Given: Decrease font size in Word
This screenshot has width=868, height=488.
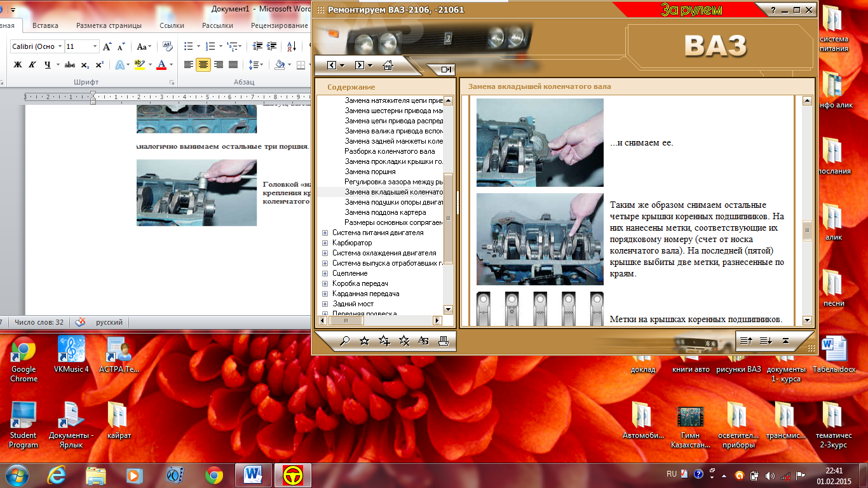Looking at the screenshot, I should [x=121, y=46].
